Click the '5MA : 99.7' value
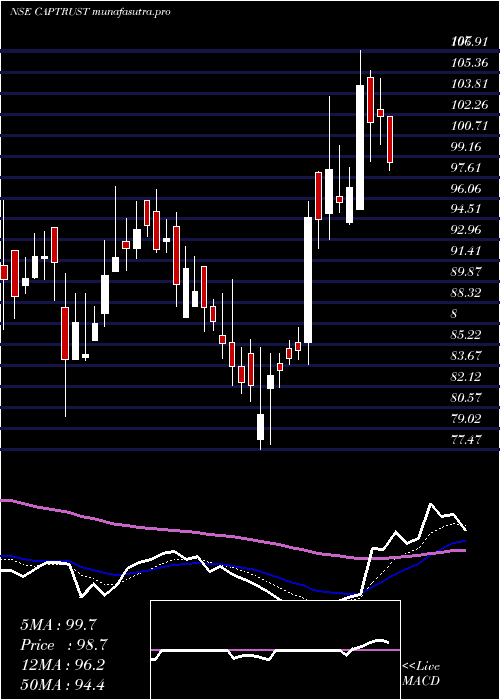Screen dimensions: 500x700 click(58, 625)
